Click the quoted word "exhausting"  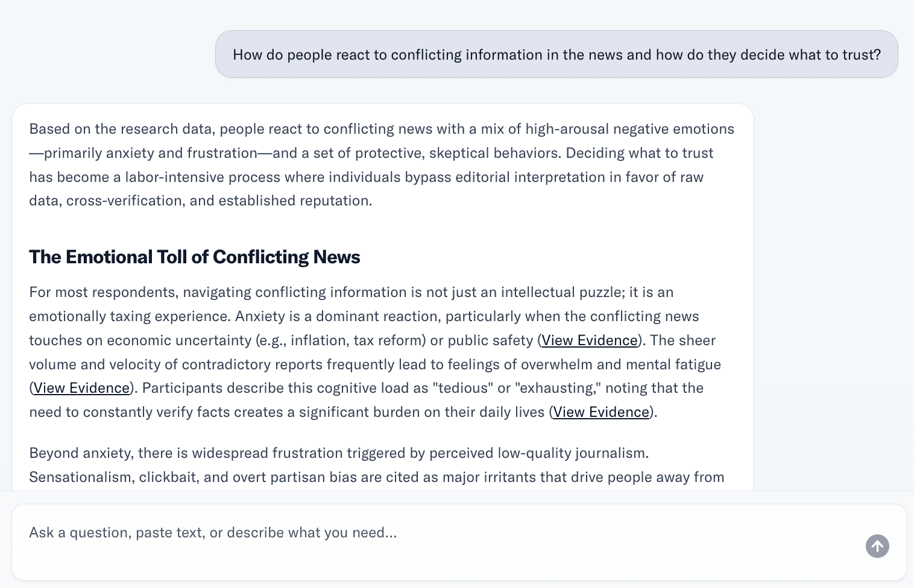click(x=558, y=388)
